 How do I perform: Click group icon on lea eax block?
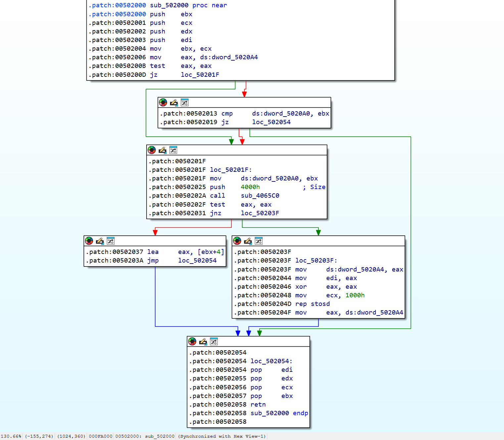pyautogui.click(x=111, y=241)
